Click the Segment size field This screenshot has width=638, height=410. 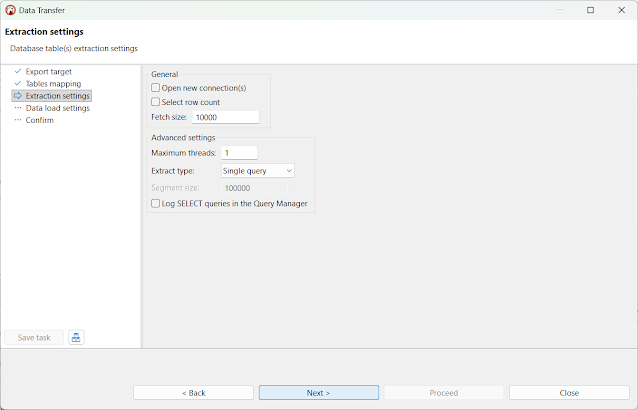pyautogui.click(x=254, y=188)
